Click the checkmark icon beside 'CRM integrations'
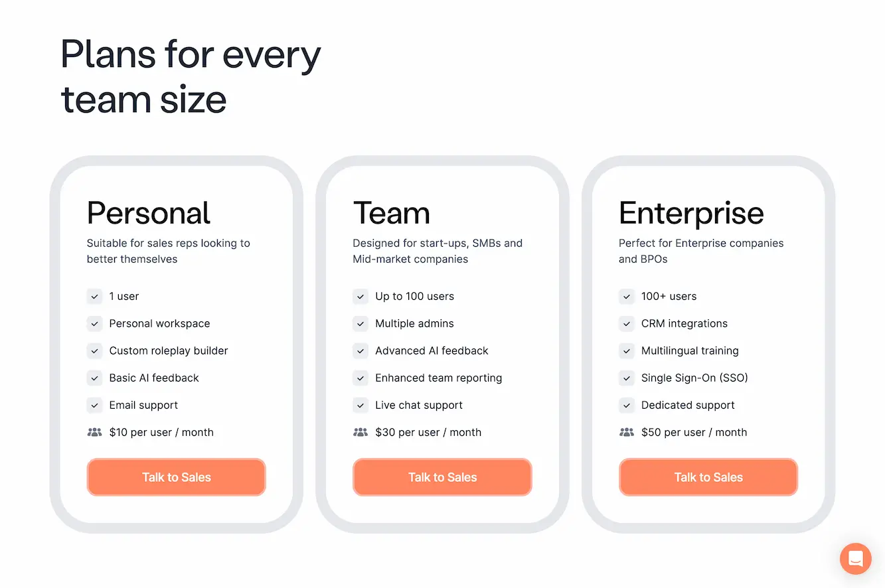This screenshot has height=588, width=885. click(x=627, y=323)
